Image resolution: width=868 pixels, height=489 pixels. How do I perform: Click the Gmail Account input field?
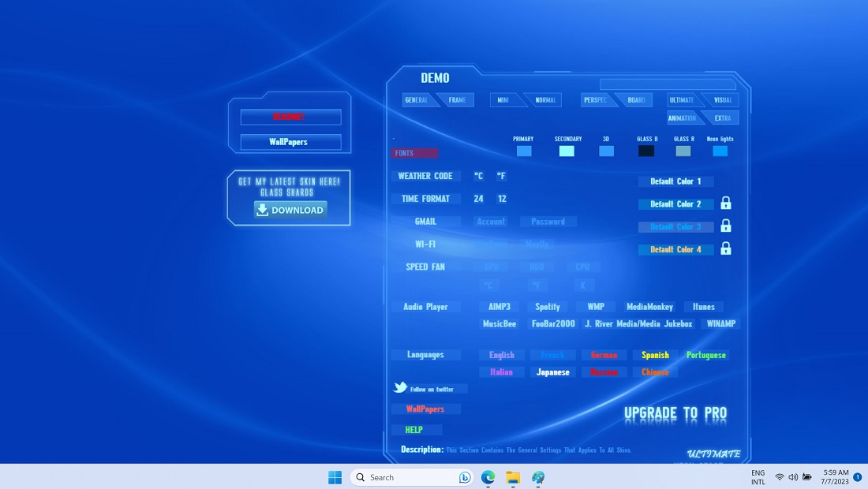tap(491, 222)
